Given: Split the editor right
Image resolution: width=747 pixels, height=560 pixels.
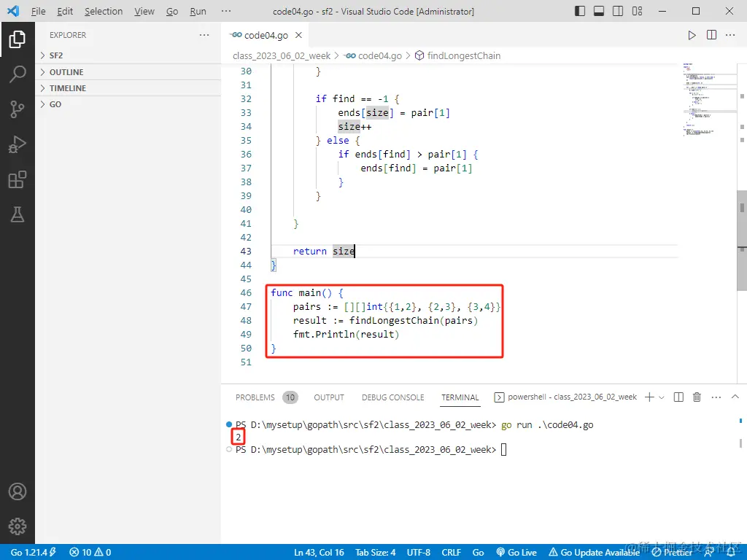Looking at the screenshot, I should (711, 35).
